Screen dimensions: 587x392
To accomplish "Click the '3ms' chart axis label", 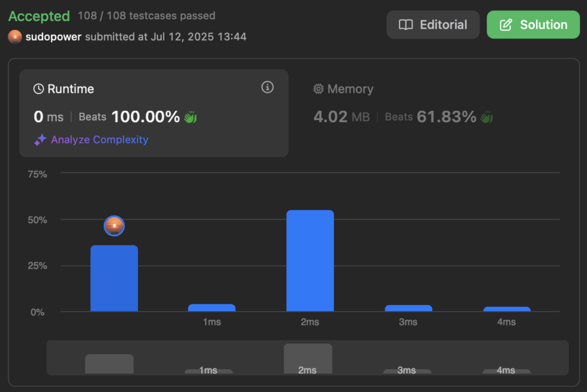I will (x=408, y=322).
